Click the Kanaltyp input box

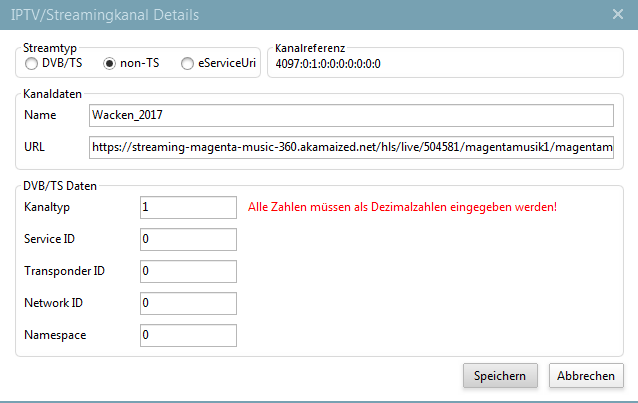pos(189,207)
